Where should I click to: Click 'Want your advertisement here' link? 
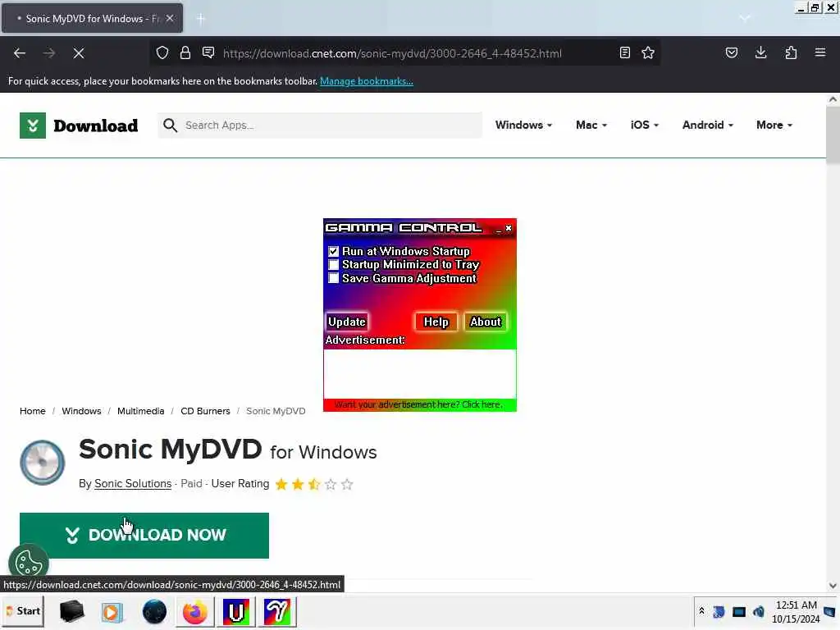pos(418,404)
